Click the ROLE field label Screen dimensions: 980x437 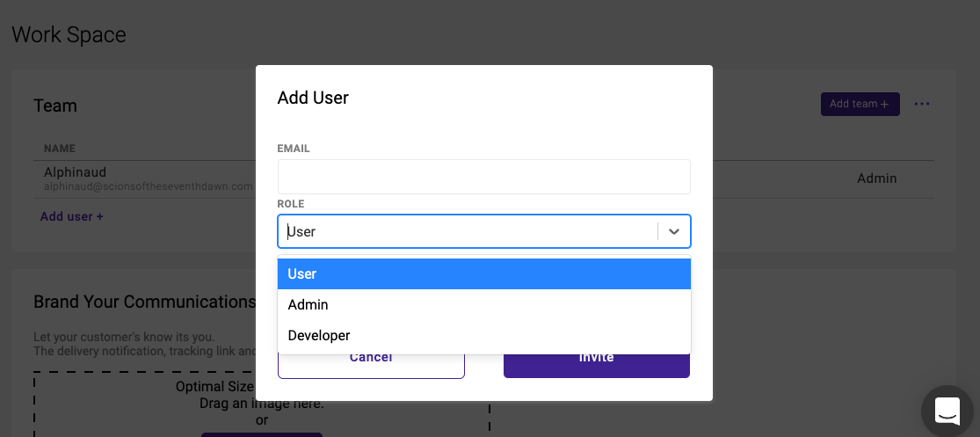pyautogui.click(x=291, y=204)
